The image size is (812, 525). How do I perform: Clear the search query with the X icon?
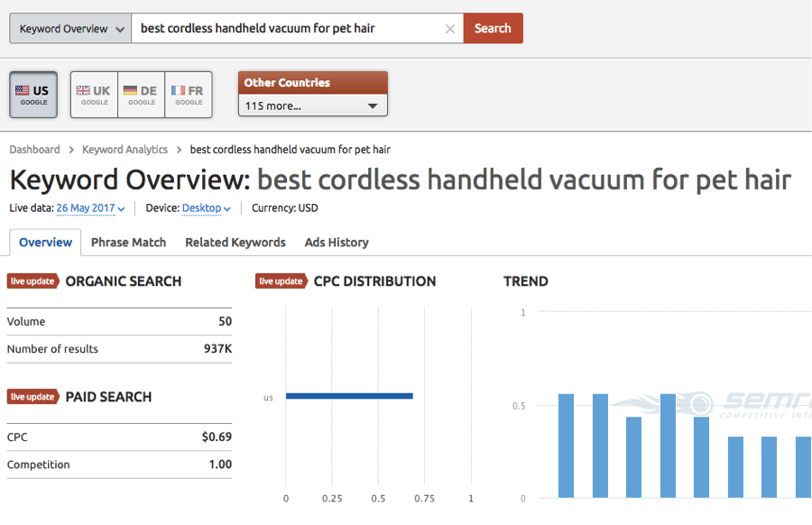(x=450, y=28)
